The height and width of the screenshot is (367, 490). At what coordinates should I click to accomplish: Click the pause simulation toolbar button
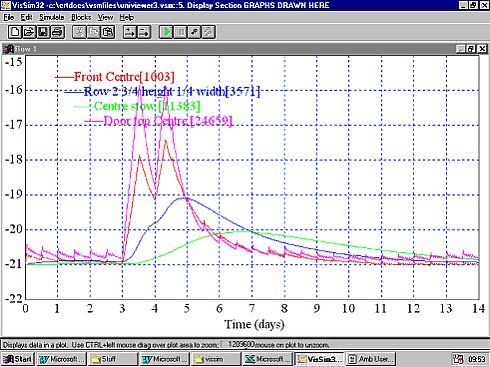pos(180,32)
